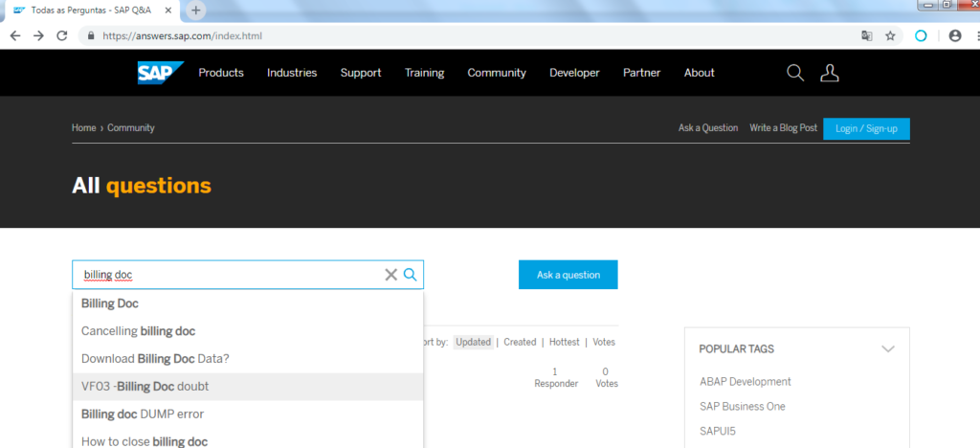
Task: Open the Community menu
Action: pyautogui.click(x=497, y=73)
